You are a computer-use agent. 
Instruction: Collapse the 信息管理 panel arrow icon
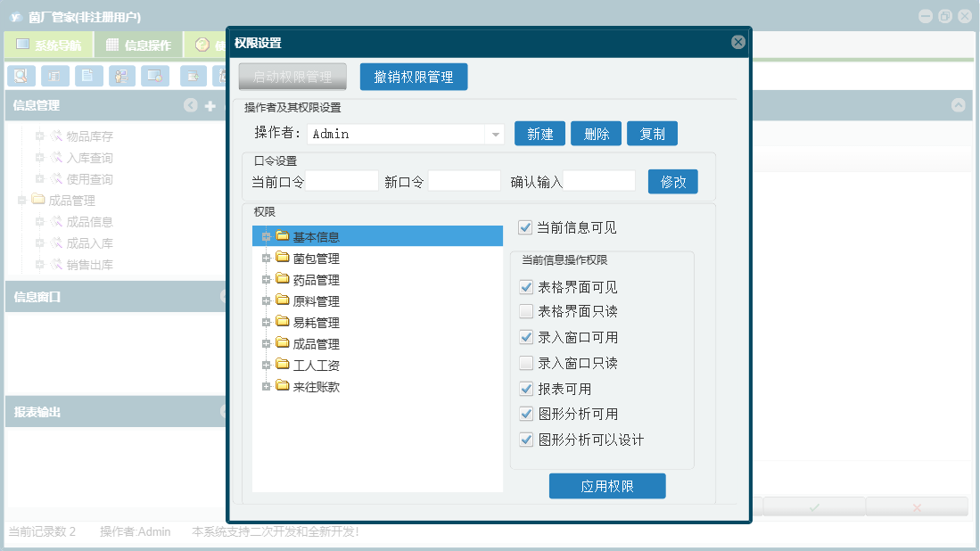(191, 105)
